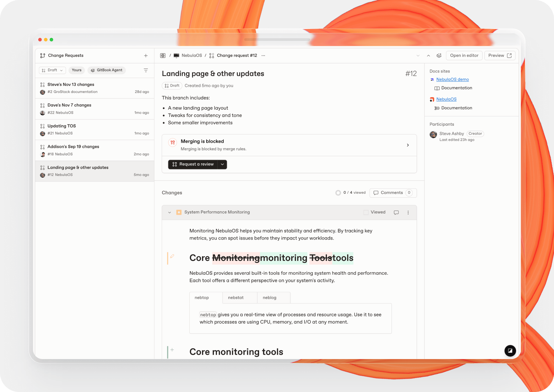Open comment icon on System Performance Monitoring
554x392 pixels.
396,212
